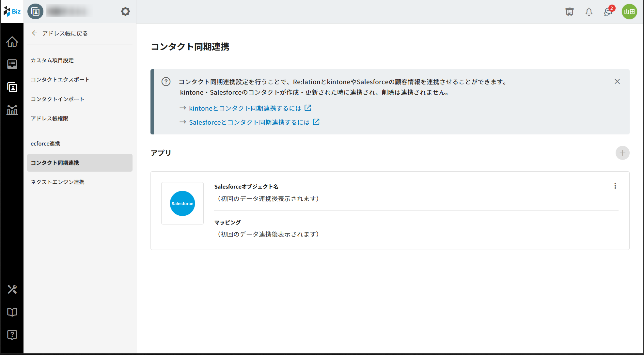The image size is (644, 355).
Task: Open the home icon in left sidebar
Action: click(x=12, y=42)
